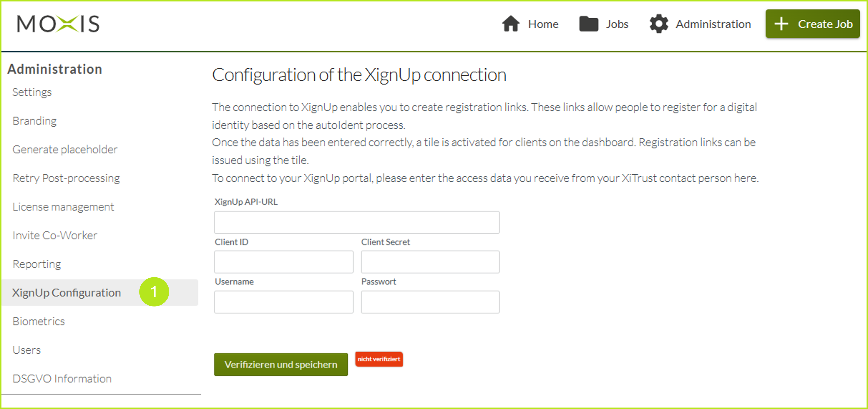Open the Settings administration page
The width and height of the screenshot is (868, 409).
32,92
